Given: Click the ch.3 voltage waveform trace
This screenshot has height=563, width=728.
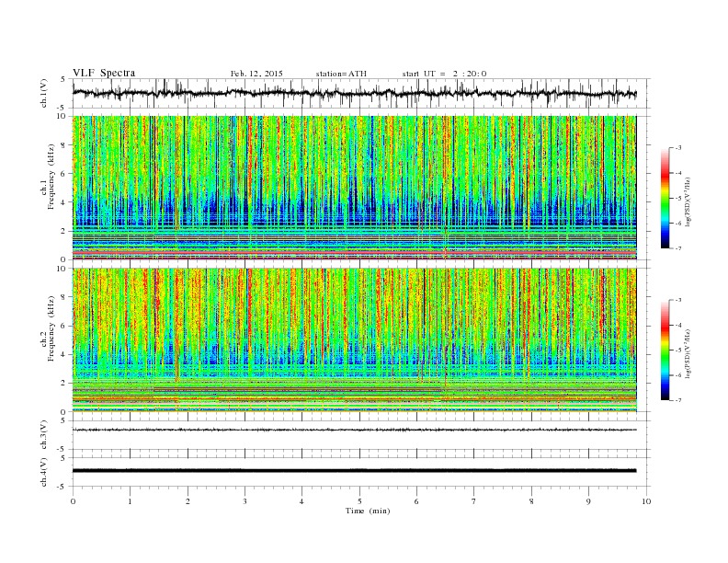Looking at the screenshot, I should pos(354,430).
